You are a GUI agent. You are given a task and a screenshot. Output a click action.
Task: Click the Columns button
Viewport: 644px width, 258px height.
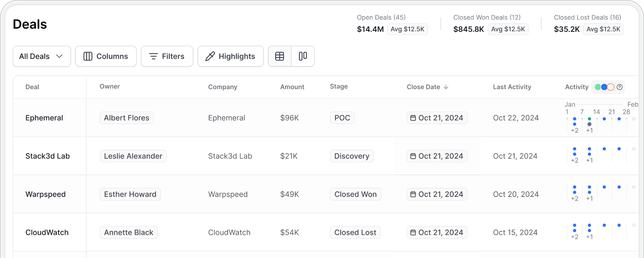(106, 56)
